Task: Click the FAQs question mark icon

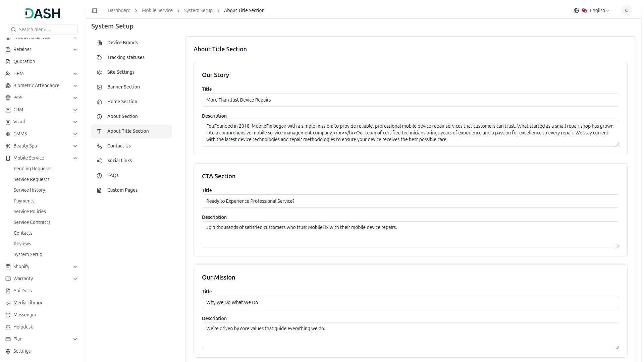Action: [99, 175]
